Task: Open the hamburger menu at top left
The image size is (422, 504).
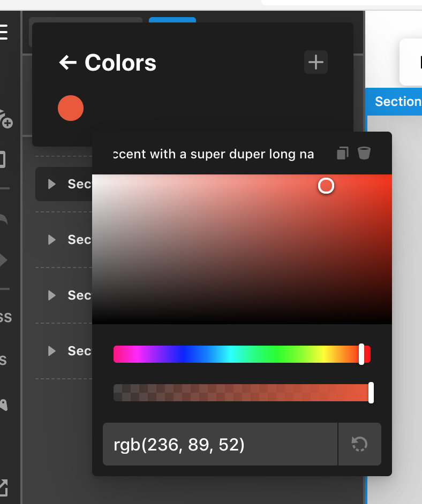Action: coord(3,32)
